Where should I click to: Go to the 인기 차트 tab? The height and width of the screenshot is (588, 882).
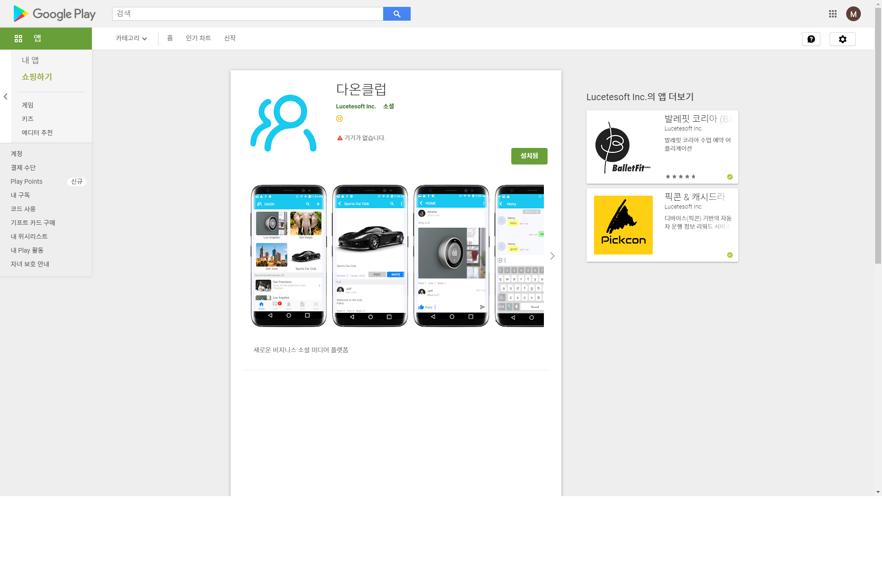[198, 38]
